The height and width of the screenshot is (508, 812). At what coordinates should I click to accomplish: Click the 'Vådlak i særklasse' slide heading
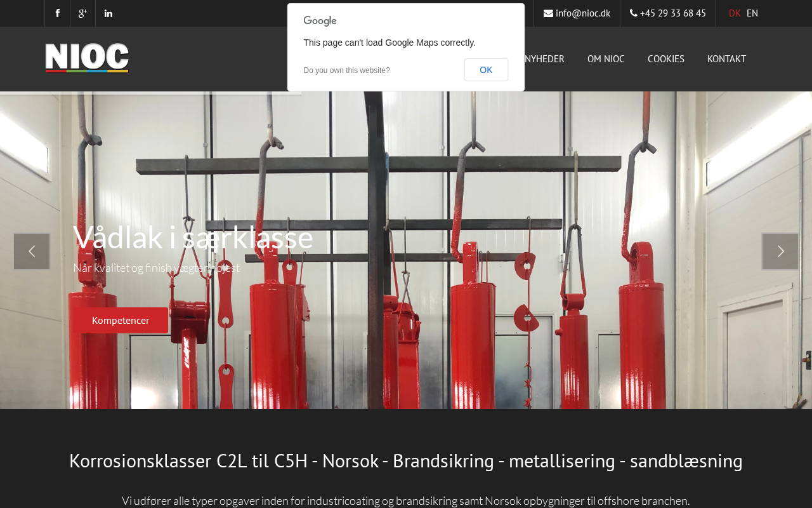(x=193, y=237)
